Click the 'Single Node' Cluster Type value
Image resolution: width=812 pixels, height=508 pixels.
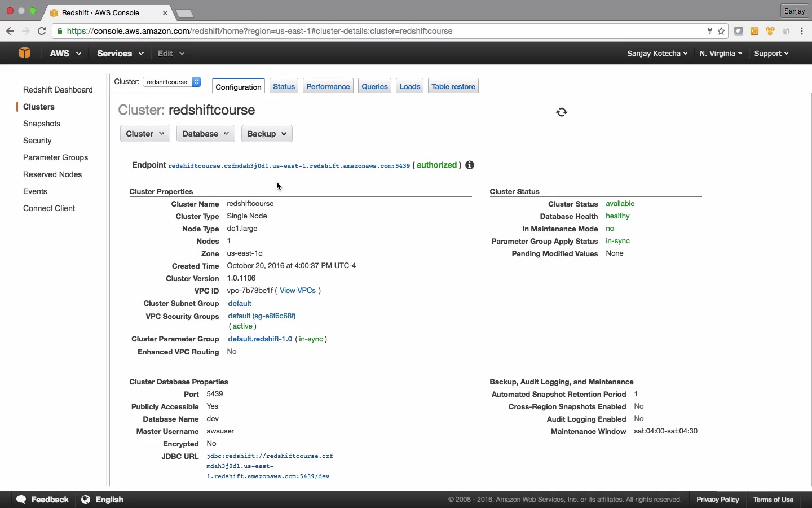tap(247, 216)
